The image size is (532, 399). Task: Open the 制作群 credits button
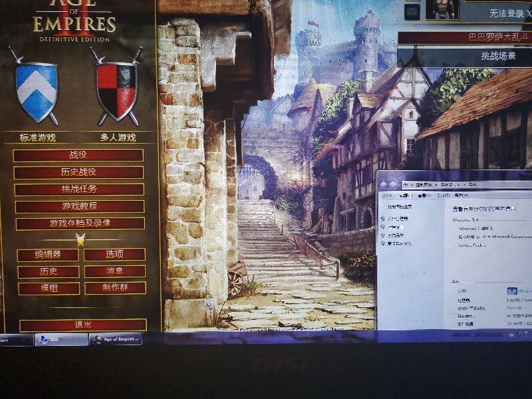[x=115, y=288]
